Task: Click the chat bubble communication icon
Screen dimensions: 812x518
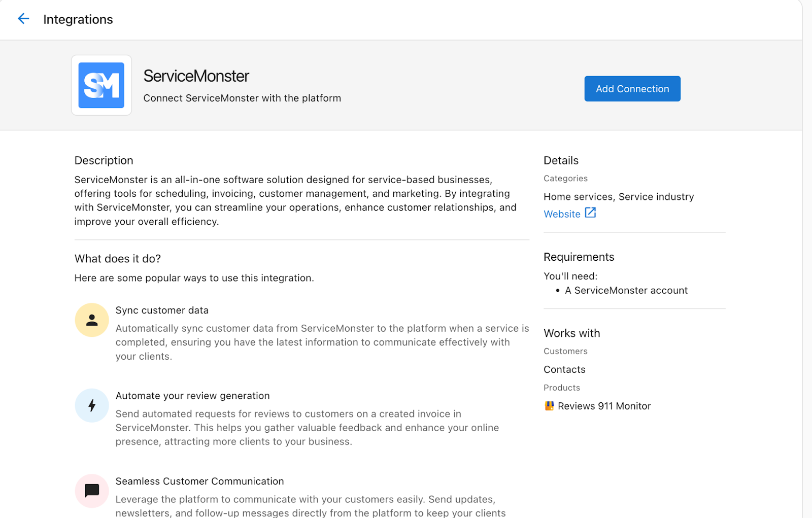Action: tap(92, 491)
